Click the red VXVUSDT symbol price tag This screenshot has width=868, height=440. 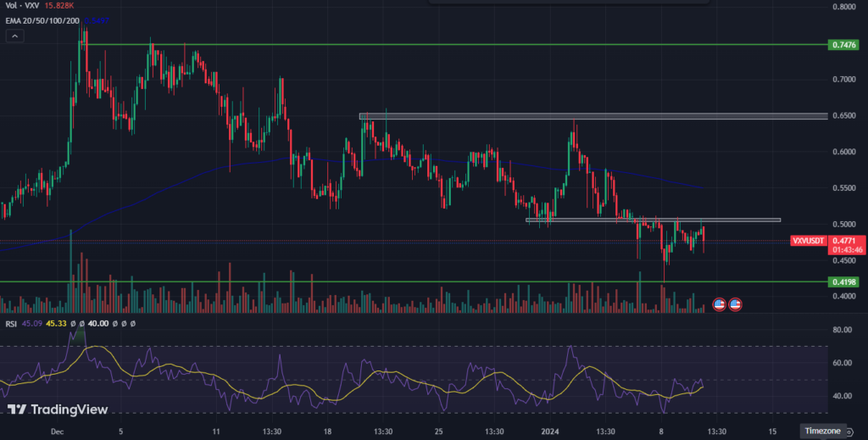pos(808,241)
